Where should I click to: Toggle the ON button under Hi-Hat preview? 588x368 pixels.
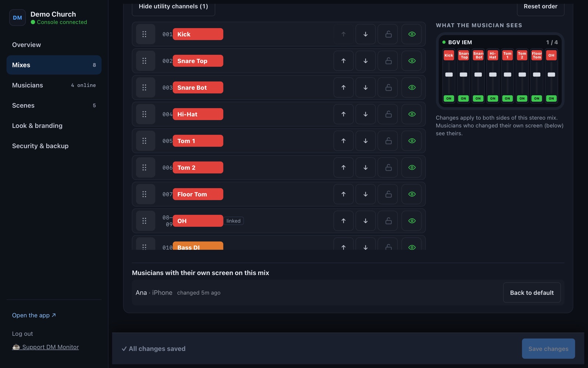(493, 98)
